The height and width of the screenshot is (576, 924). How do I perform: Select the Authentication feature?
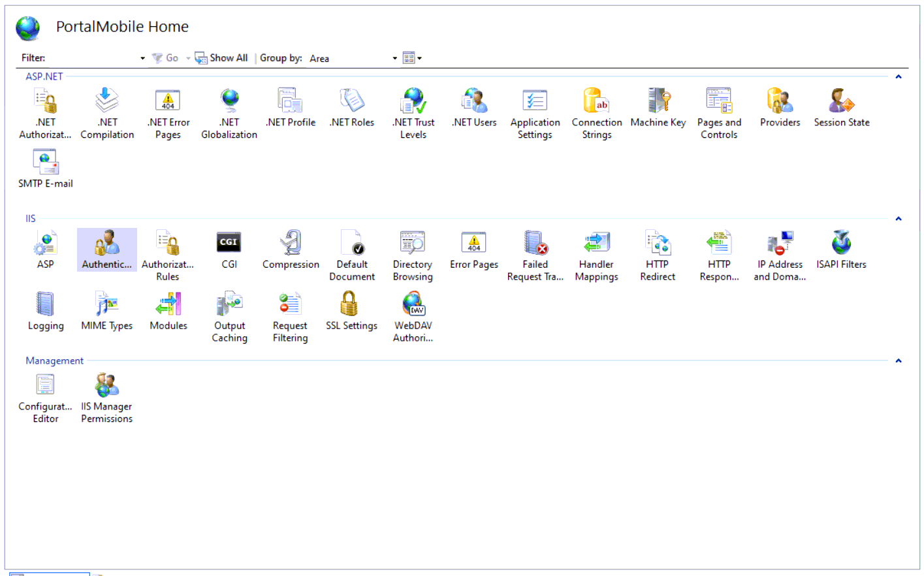(x=107, y=250)
